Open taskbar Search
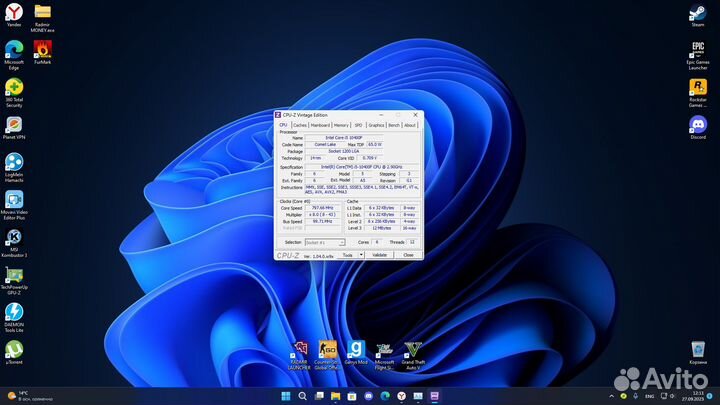This screenshot has height=405, width=720. (302, 396)
